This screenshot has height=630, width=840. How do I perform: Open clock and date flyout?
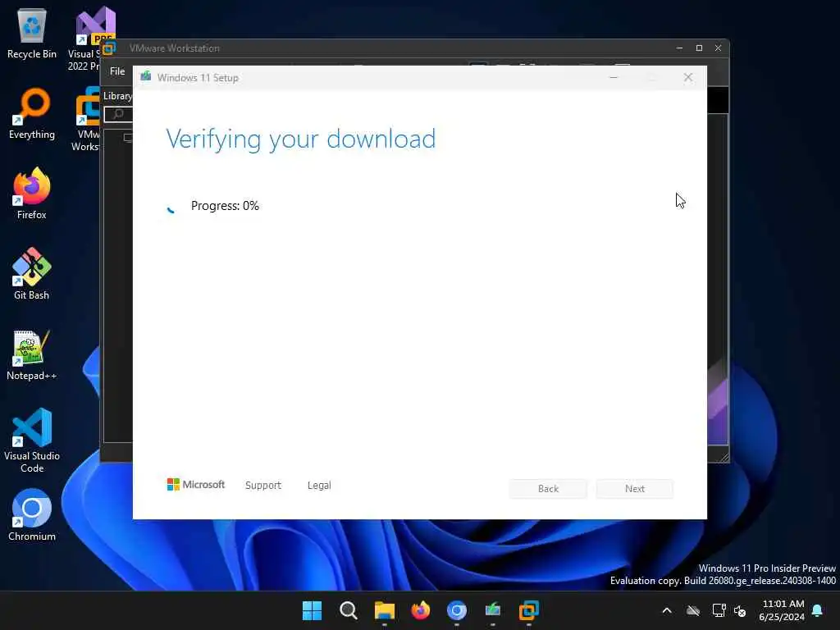(782, 610)
